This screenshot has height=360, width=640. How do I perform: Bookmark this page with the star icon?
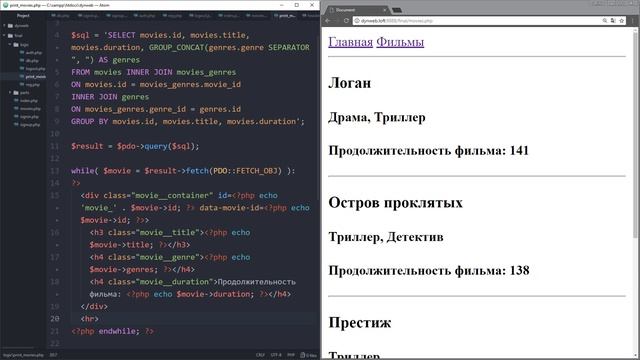click(x=622, y=21)
